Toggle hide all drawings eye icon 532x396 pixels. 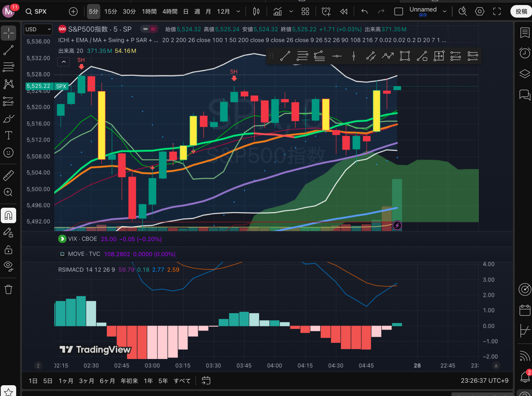point(9,266)
